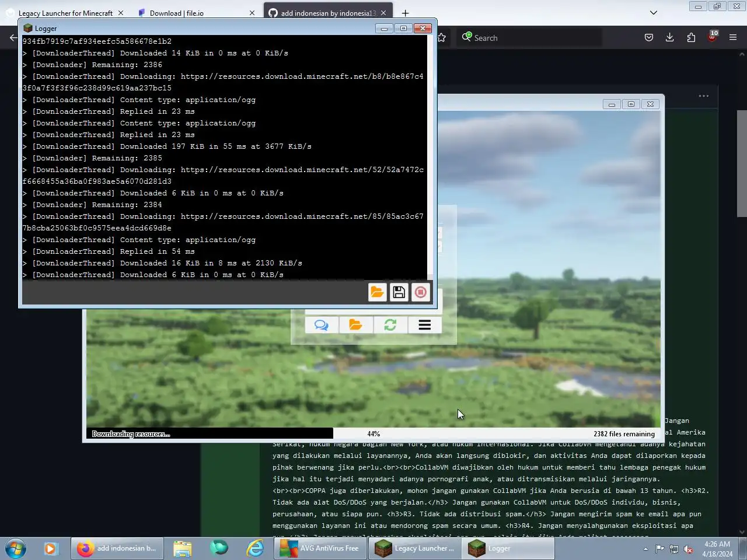Image resolution: width=747 pixels, height=560 pixels.
Task: Open AVG AntiVirus Free taskbar button
Action: 321,548
